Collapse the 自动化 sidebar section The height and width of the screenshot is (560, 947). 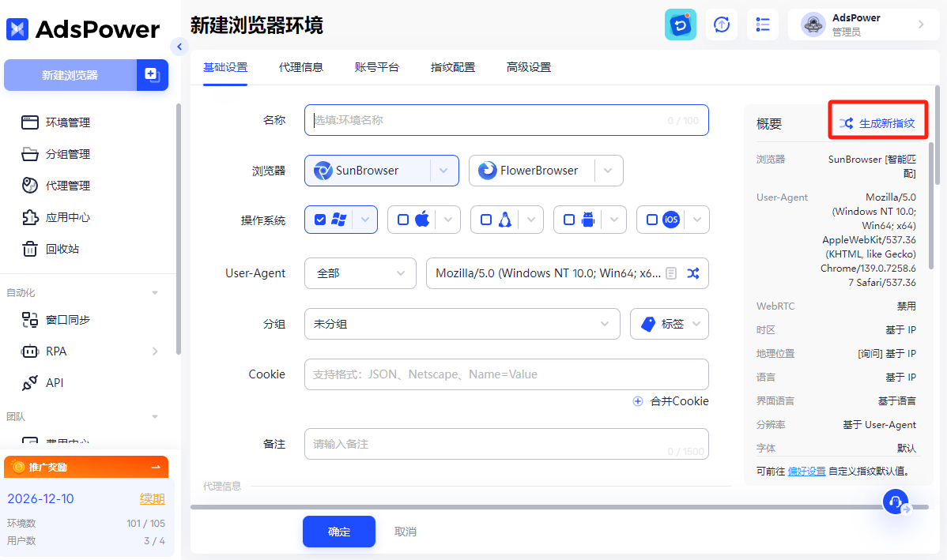pos(155,293)
